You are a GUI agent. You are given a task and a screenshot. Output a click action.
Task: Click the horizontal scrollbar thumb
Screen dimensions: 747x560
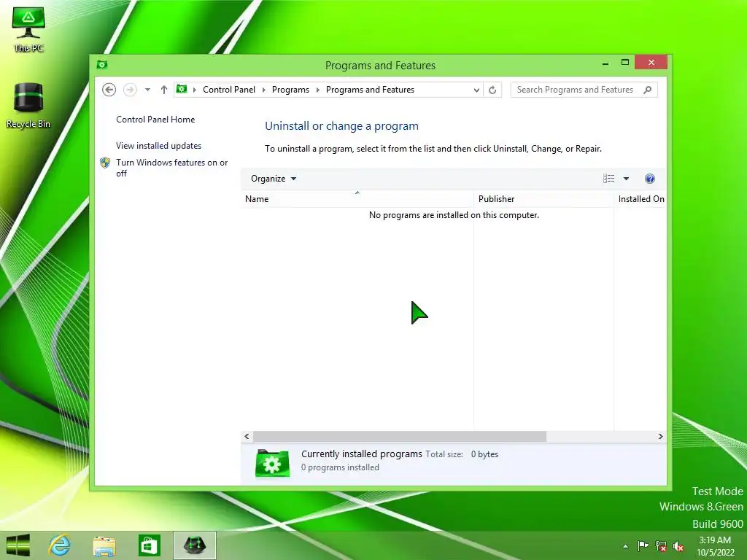point(400,436)
